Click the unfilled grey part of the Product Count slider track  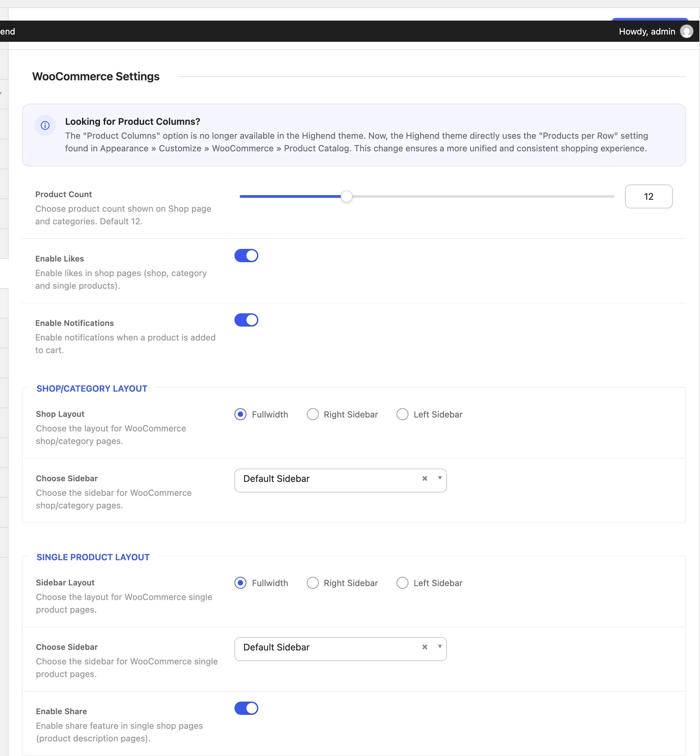pos(483,196)
